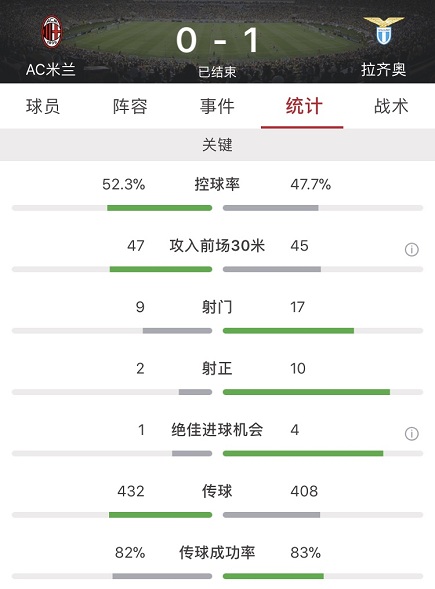Click the Lazio 射正 green bar
The height and width of the screenshot is (589, 435).
pyautogui.click(x=307, y=392)
